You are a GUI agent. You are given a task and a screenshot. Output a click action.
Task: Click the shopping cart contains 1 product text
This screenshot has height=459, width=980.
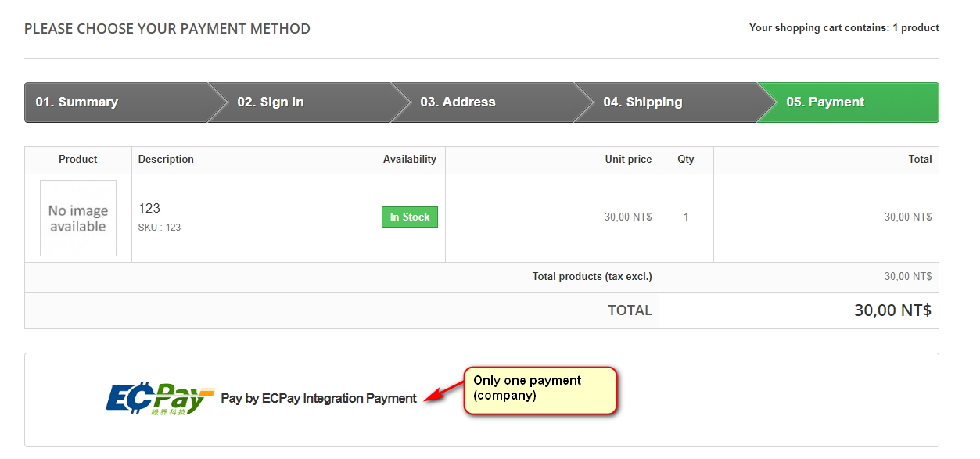(x=844, y=27)
